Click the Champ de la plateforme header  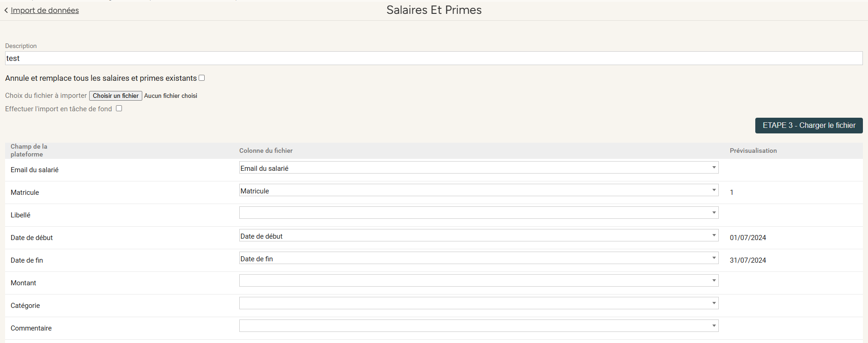[x=29, y=150]
